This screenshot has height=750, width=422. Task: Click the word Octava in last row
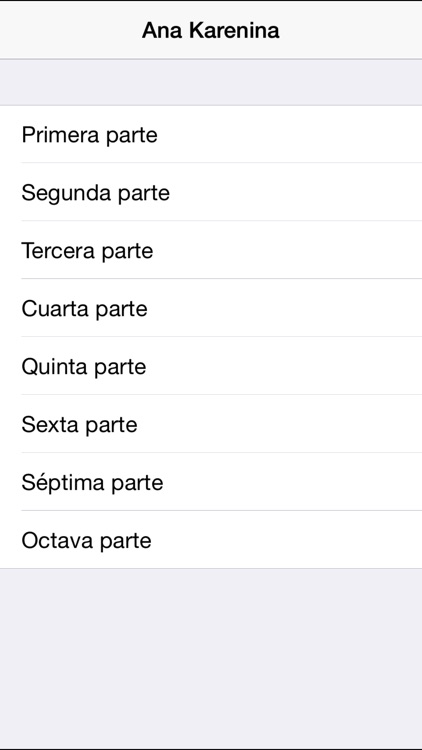57,540
